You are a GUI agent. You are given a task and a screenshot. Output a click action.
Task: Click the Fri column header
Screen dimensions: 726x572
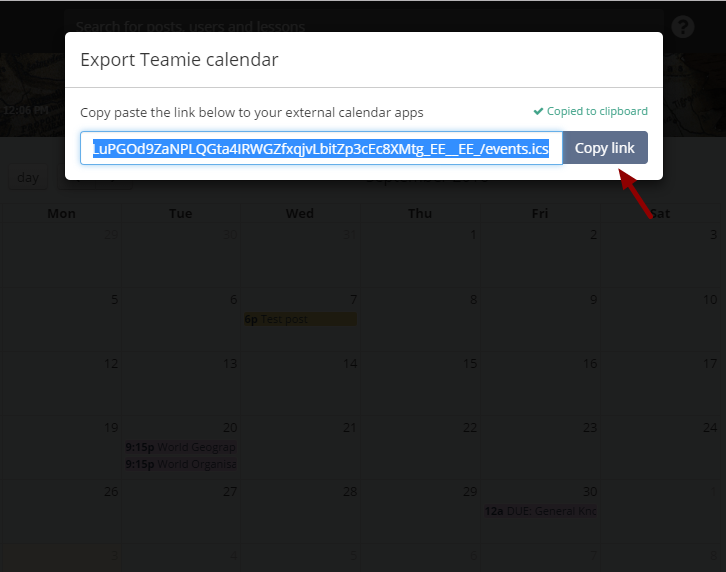540,214
